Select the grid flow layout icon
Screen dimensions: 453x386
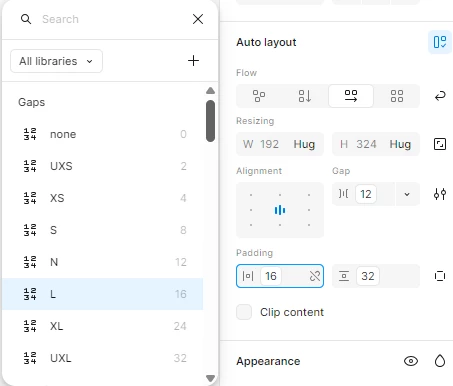[397, 96]
